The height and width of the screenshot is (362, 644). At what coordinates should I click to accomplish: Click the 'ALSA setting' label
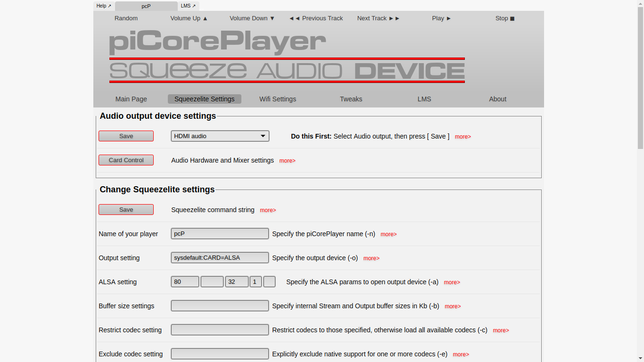tap(117, 282)
